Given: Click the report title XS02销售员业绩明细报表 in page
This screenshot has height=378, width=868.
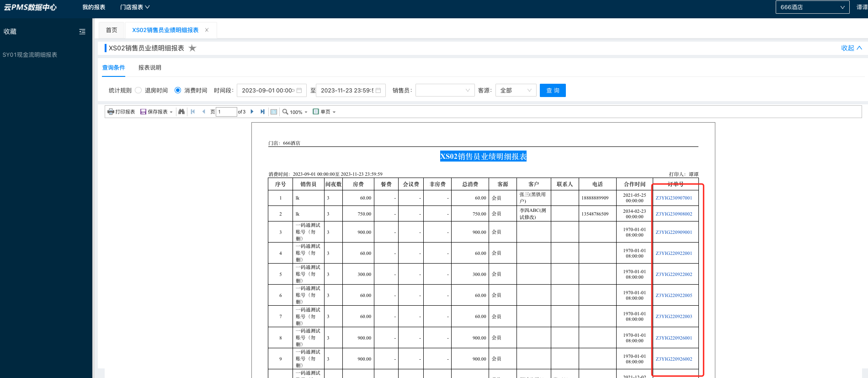Looking at the screenshot, I should [483, 157].
